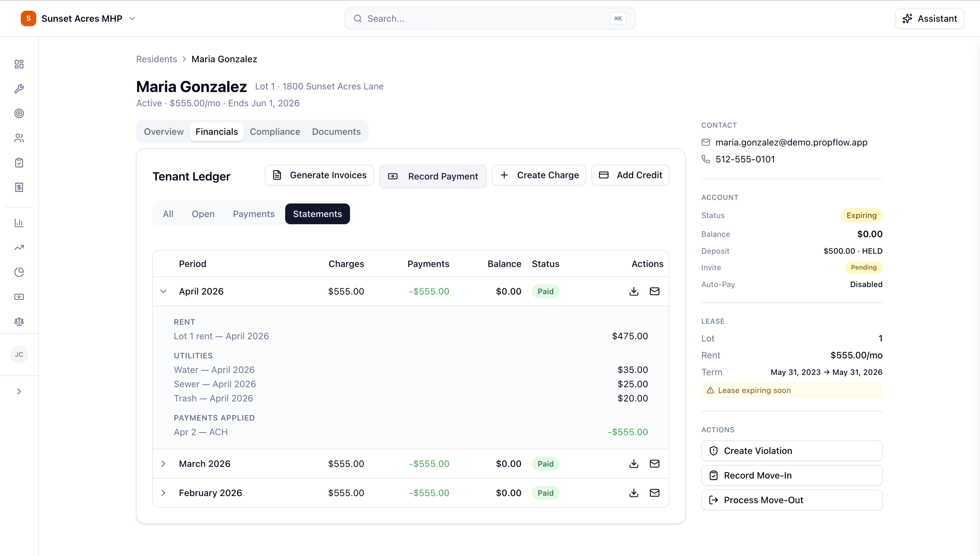Click the Water — April 2026 line
The image size is (980, 556).
click(x=411, y=370)
